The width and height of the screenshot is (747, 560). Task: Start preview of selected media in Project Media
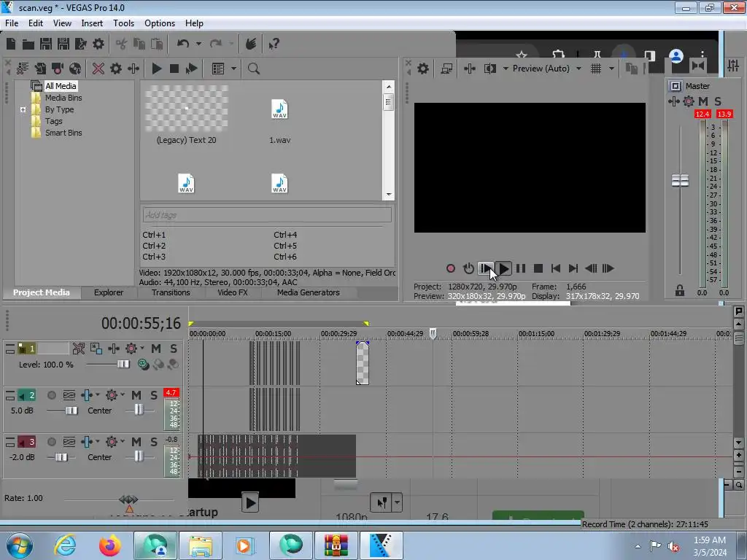(156, 69)
